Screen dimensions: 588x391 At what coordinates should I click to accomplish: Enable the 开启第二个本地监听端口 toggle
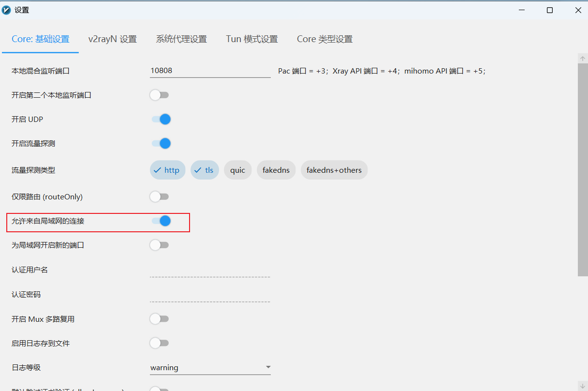(x=159, y=95)
